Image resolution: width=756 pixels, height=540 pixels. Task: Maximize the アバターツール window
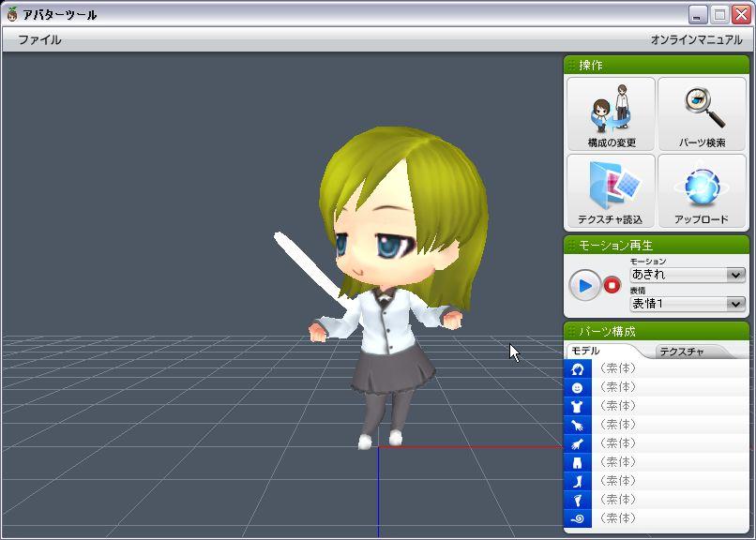click(719, 14)
